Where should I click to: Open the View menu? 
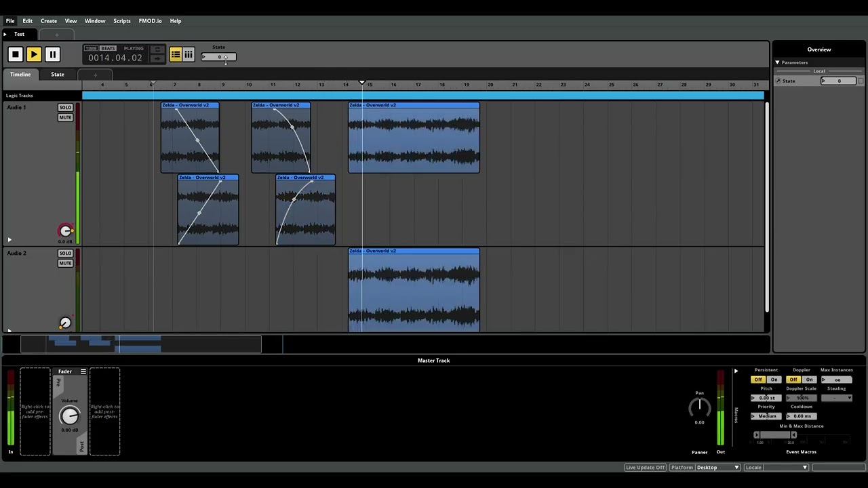point(71,21)
